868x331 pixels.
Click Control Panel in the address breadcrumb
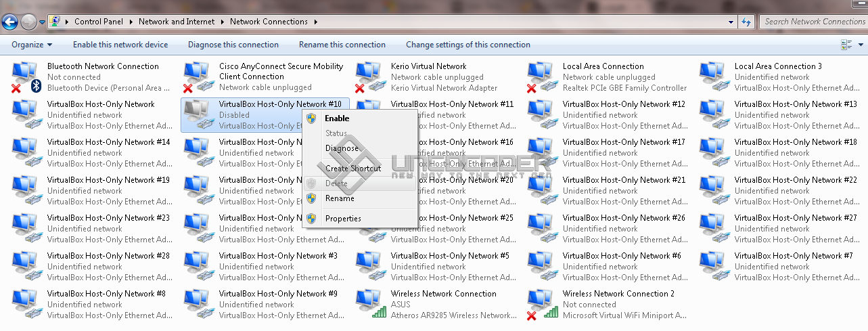[x=99, y=22]
